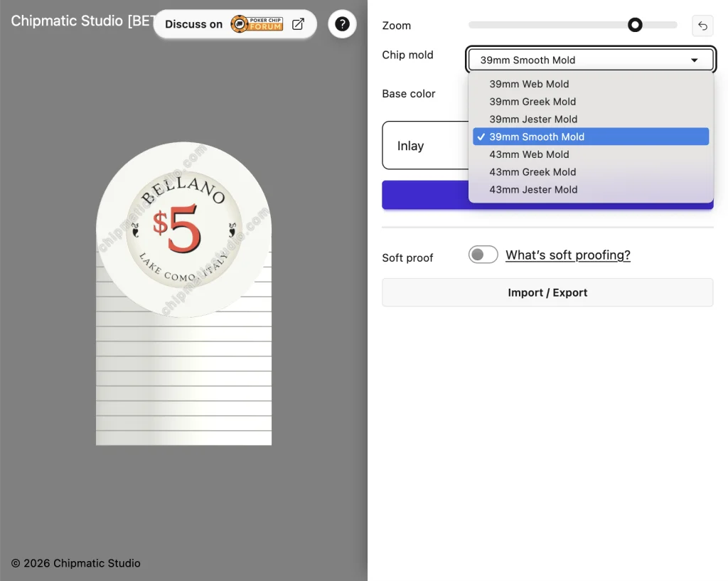Click the Zoom slider handle

pyautogui.click(x=635, y=25)
